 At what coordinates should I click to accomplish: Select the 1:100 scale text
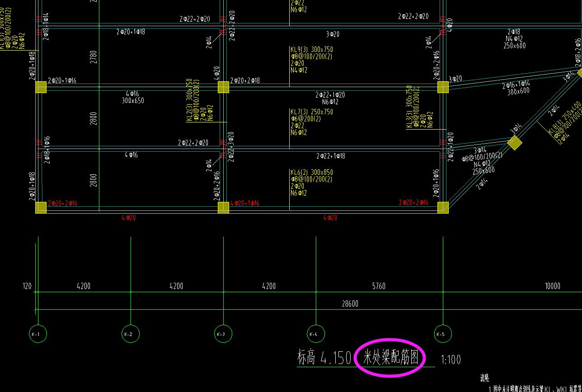tap(451, 359)
